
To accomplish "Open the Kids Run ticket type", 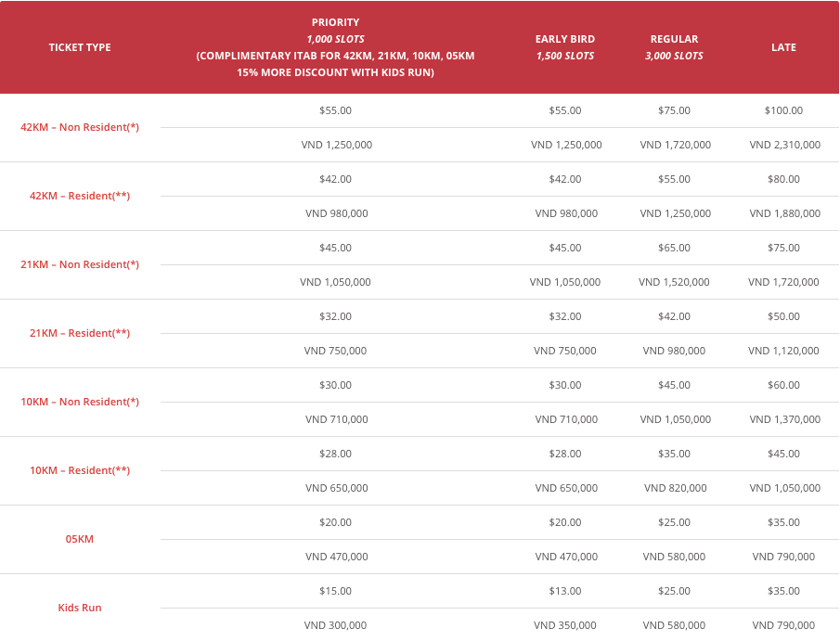I will [80, 608].
